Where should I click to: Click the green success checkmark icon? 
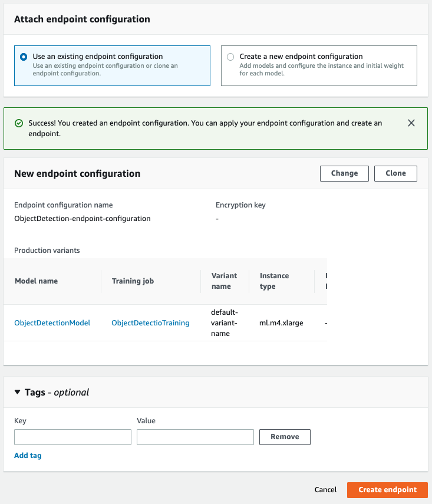point(19,124)
